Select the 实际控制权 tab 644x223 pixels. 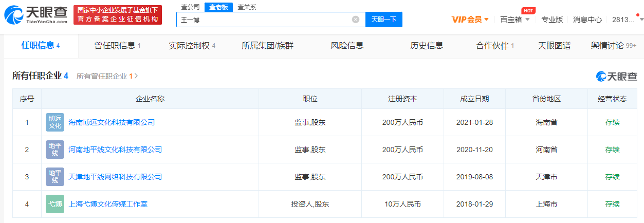tap(192, 46)
